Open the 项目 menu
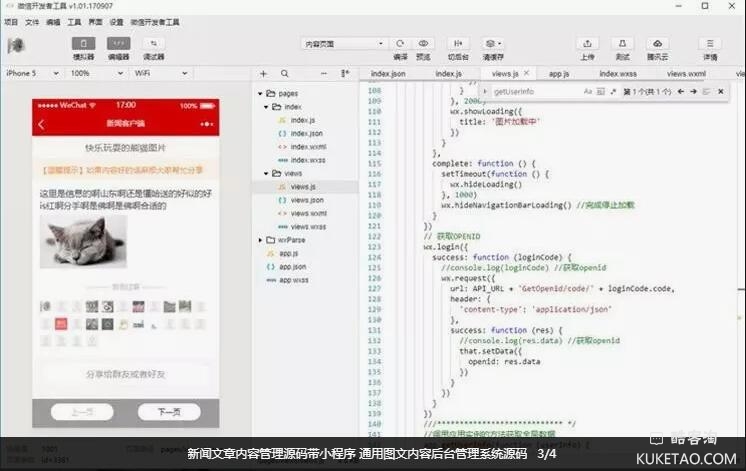The image size is (746, 471). click(x=11, y=22)
